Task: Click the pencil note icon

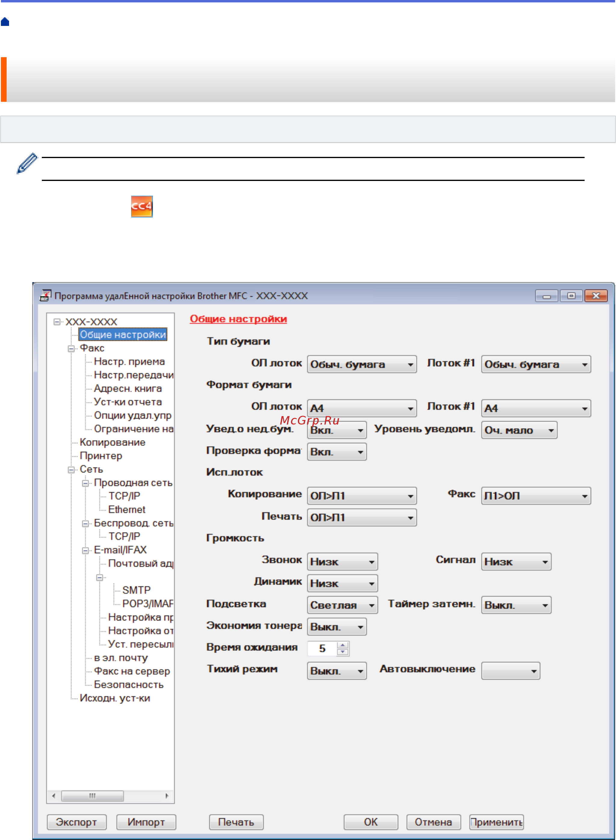Action: pos(27,163)
